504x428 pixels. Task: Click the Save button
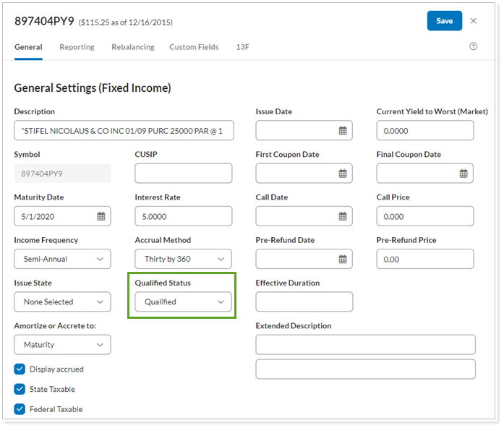point(444,21)
